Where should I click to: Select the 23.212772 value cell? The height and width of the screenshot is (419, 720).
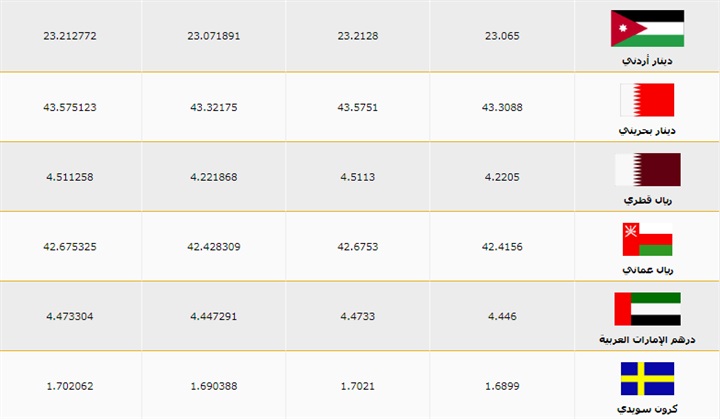(x=71, y=36)
